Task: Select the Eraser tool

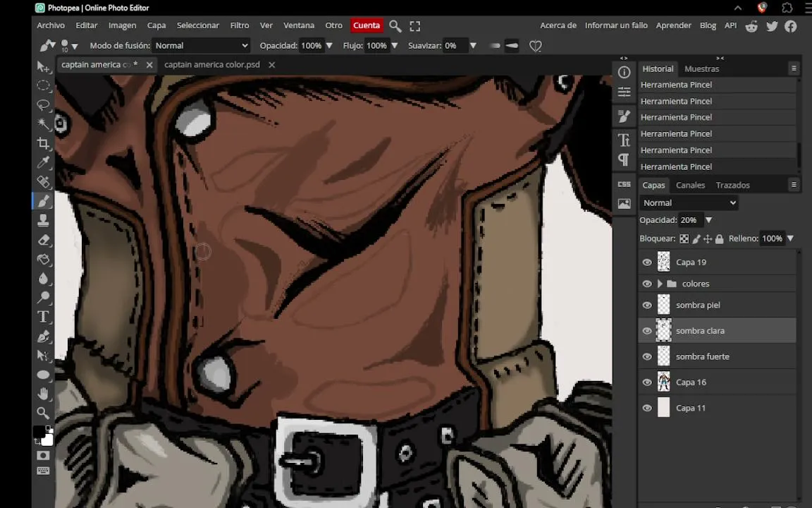Action: tap(44, 239)
